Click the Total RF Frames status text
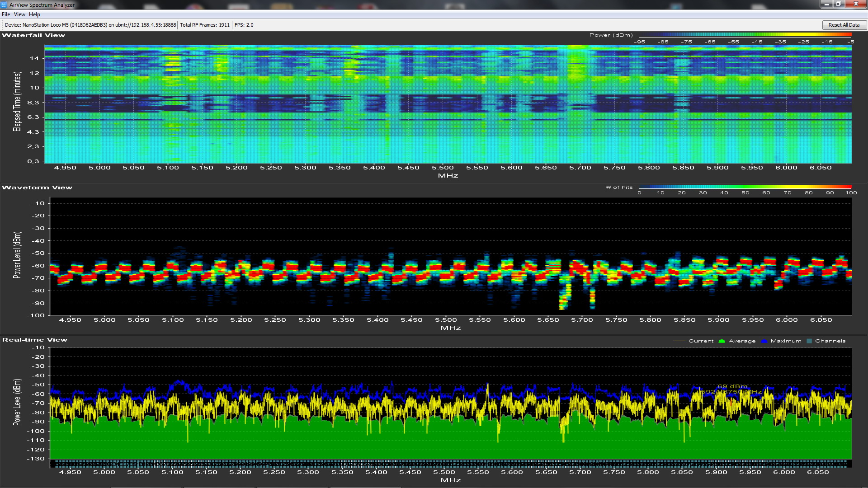The image size is (868, 488). (x=205, y=25)
